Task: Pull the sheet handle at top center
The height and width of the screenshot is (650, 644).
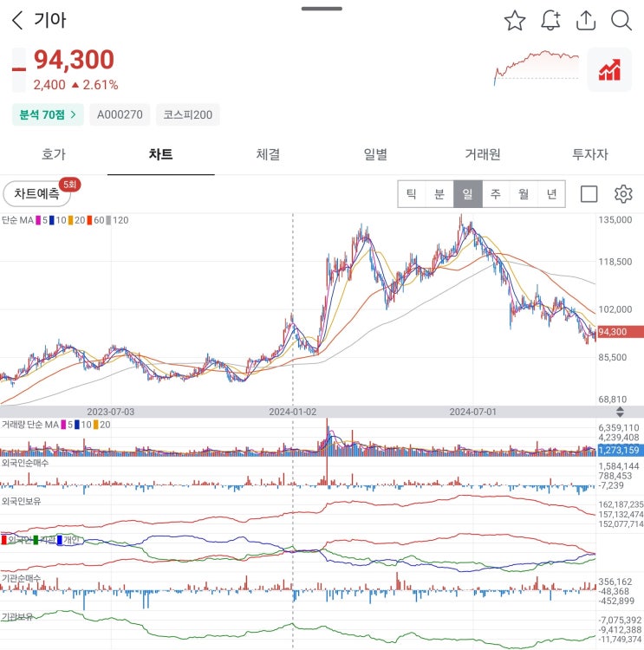Action: [322, 9]
